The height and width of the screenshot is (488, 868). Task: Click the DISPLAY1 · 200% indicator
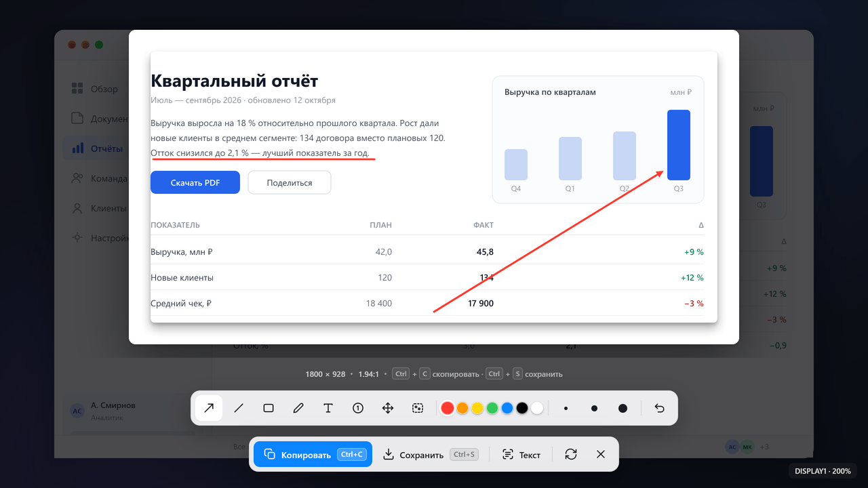pos(823,471)
